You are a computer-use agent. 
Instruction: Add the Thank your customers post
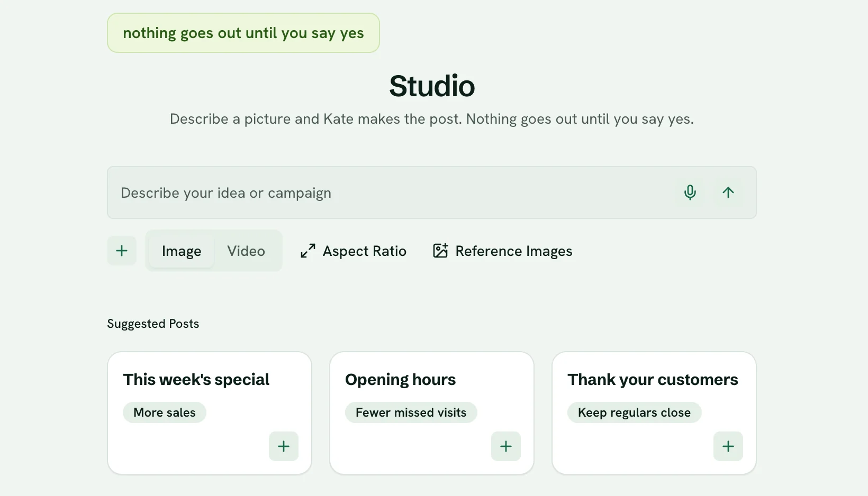(728, 446)
